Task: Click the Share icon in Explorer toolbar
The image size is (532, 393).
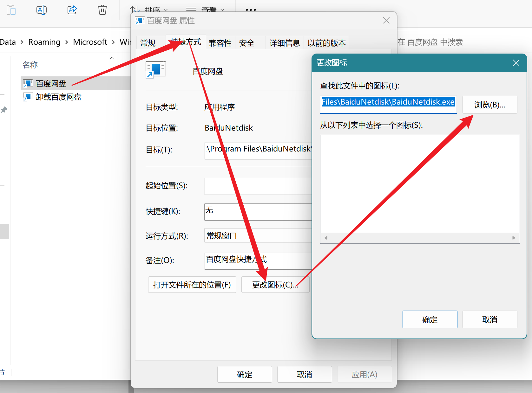Action: pyautogui.click(x=72, y=10)
